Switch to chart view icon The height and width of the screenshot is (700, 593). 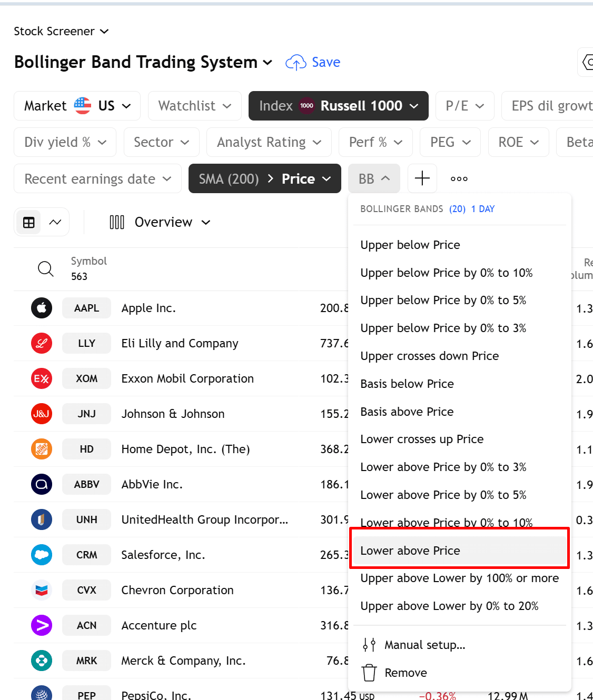[x=55, y=222]
